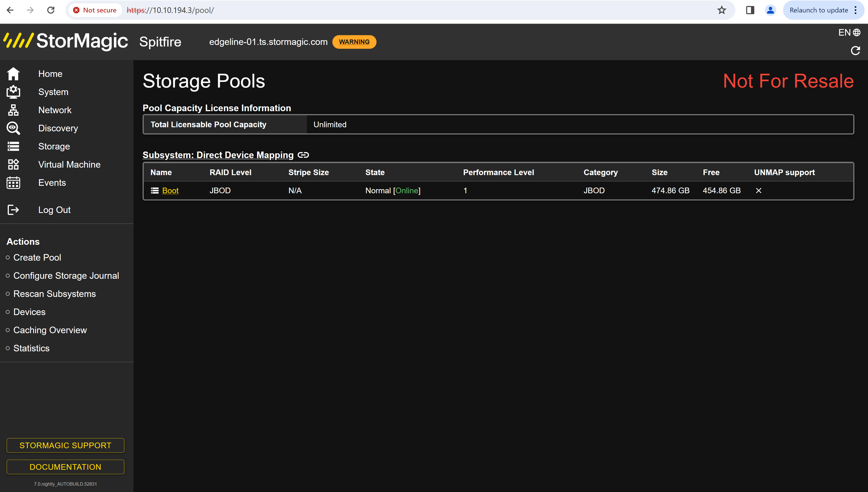Click the browser forward arrow
This screenshot has height=492, width=868.
point(30,10)
